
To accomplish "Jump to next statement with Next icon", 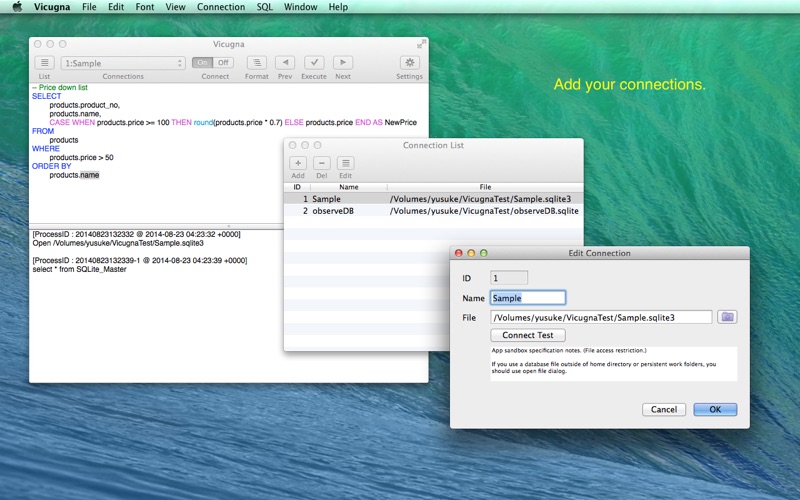I will tap(343, 63).
